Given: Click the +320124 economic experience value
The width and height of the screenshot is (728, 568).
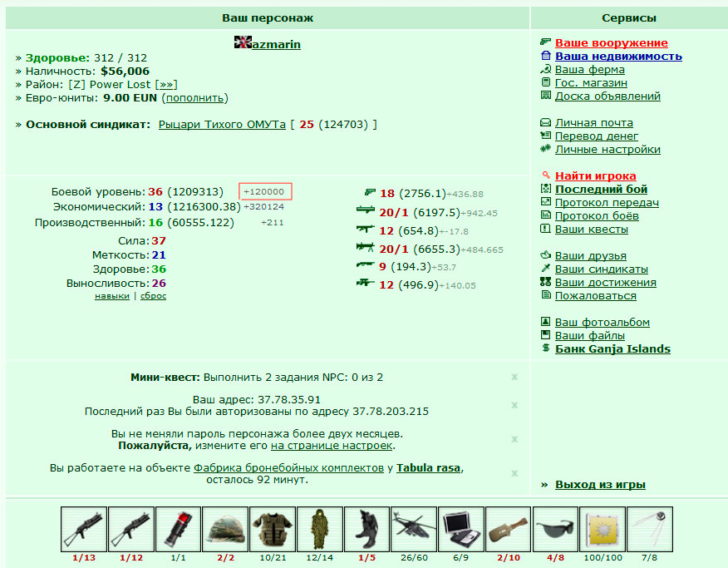Looking at the screenshot, I should pyautogui.click(x=263, y=207).
